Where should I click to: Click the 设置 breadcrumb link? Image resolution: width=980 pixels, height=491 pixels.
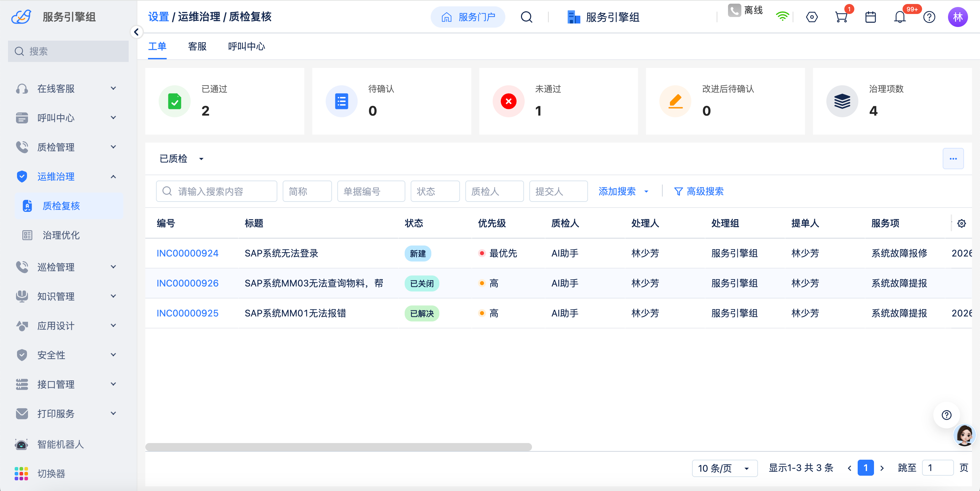coord(158,17)
